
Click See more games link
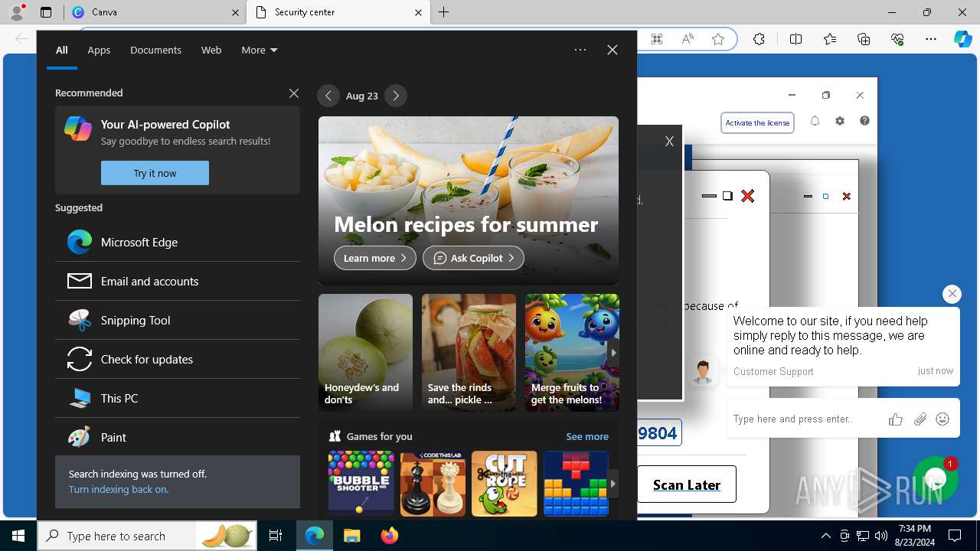click(x=587, y=436)
